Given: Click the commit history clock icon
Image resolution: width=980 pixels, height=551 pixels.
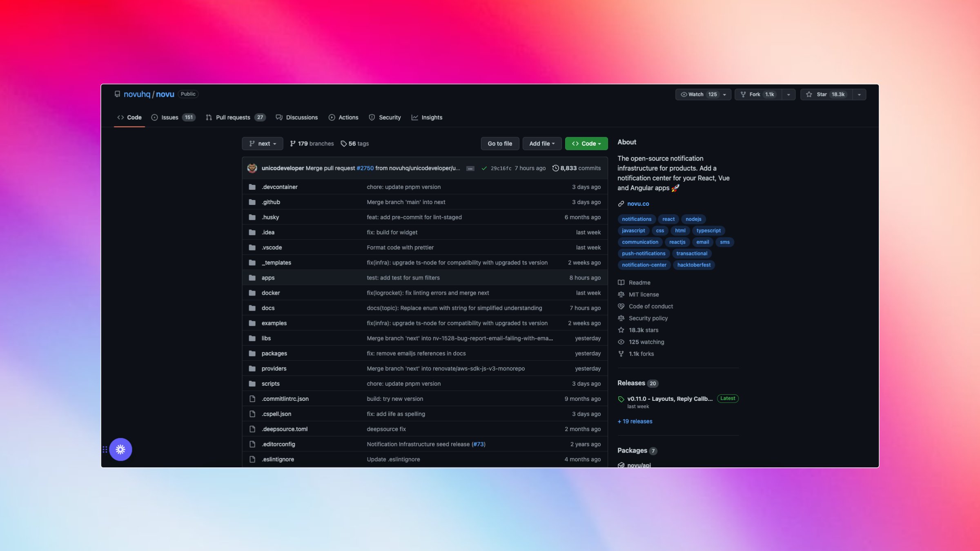Looking at the screenshot, I should point(555,168).
